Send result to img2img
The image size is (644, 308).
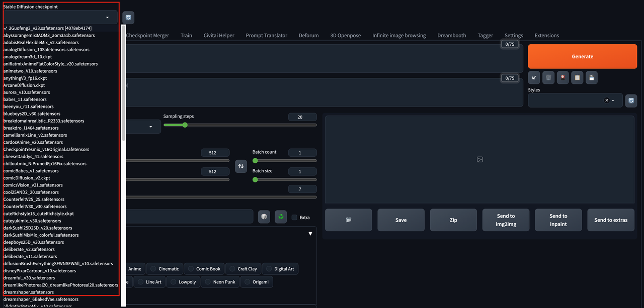click(506, 220)
